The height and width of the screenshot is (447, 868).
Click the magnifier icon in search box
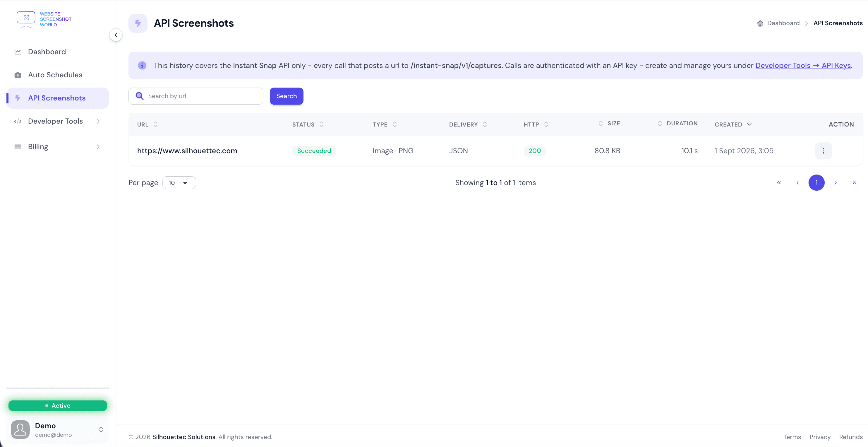tap(140, 96)
